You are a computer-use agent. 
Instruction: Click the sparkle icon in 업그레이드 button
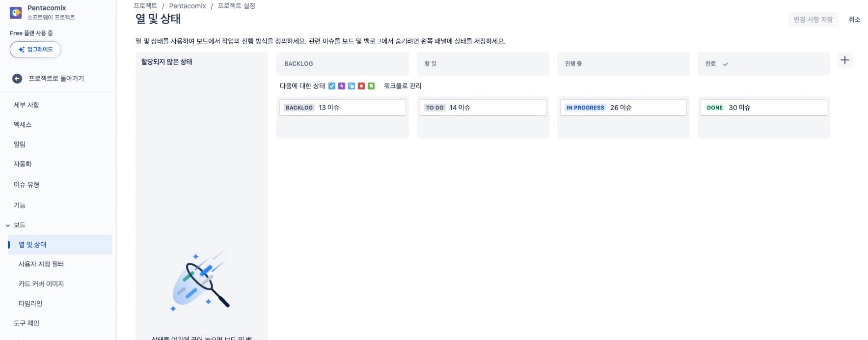click(x=21, y=50)
